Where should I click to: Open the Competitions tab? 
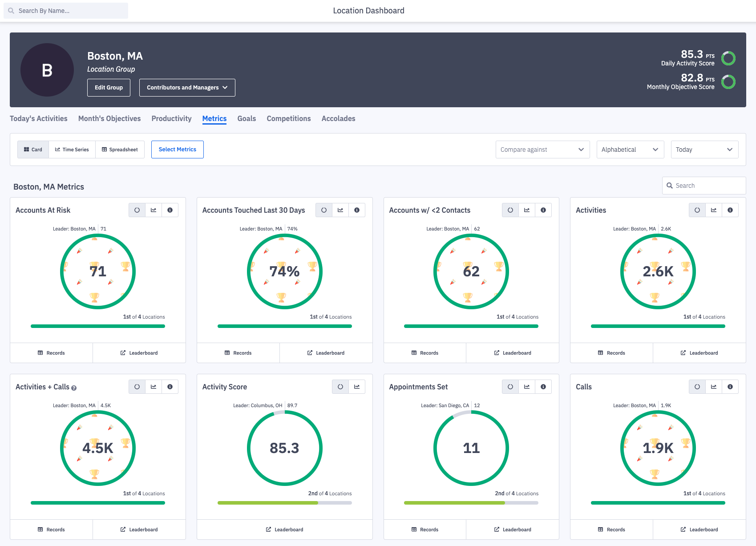[x=288, y=118]
